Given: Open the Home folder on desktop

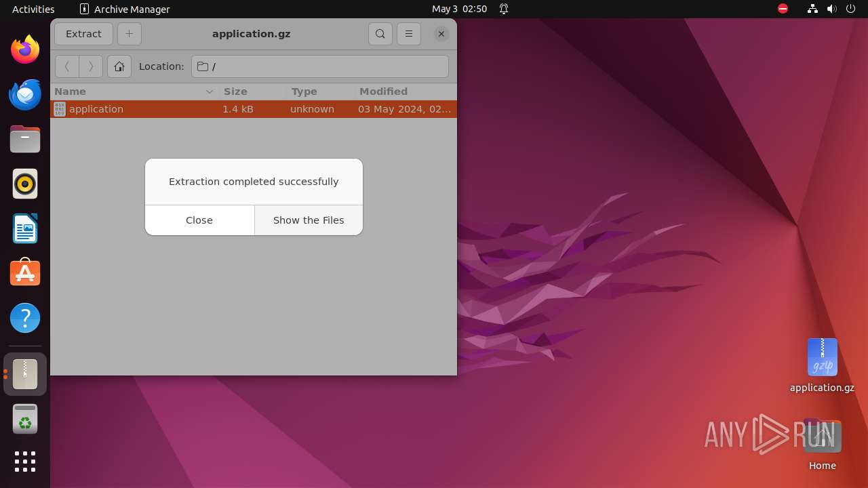Looking at the screenshot, I should click(822, 445).
